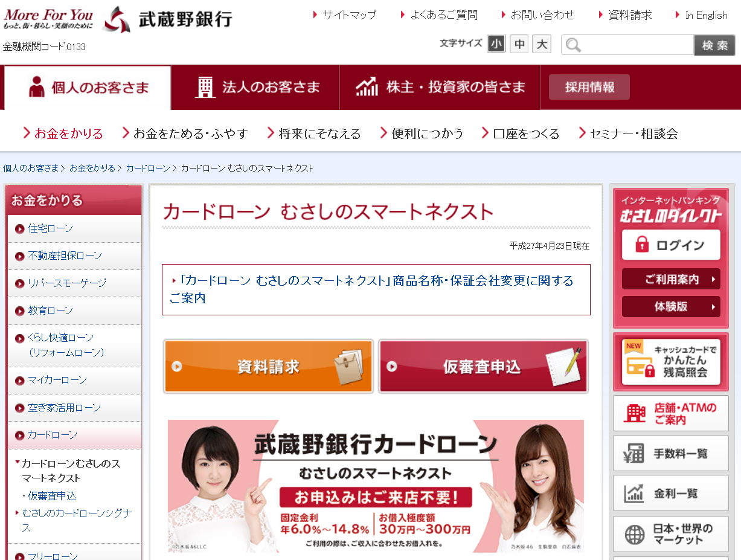Click the red building icon for 店舗・ATM
Screen dimensions: 741x560
635,413
